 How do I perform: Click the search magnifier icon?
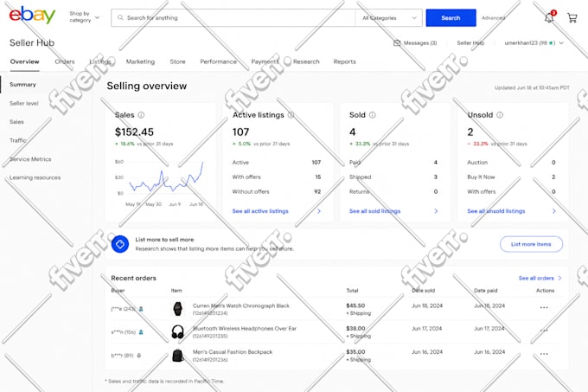coord(120,17)
